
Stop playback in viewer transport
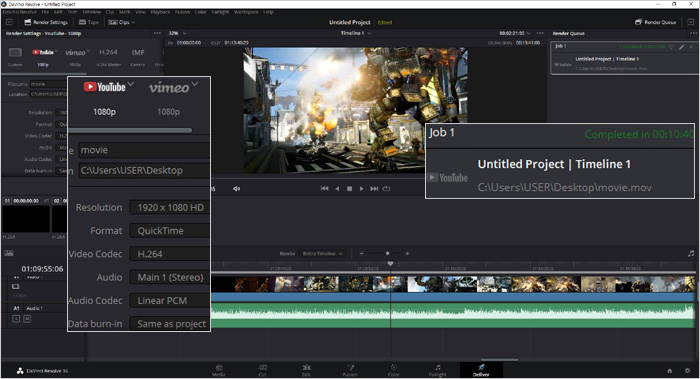tap(350, 189)
